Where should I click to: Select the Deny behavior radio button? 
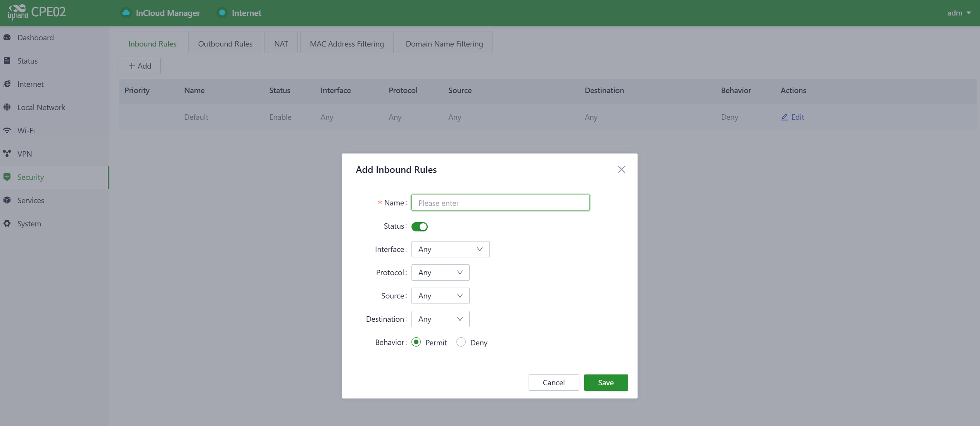pyautogui.click(x=461, y=342)
